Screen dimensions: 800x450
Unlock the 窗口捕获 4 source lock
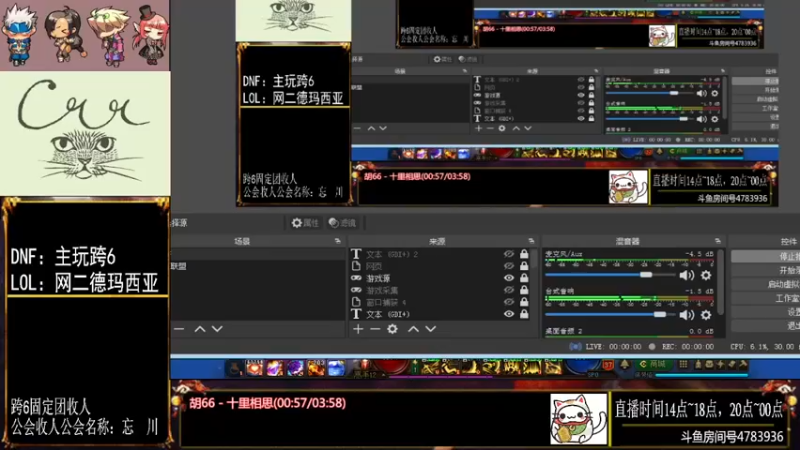click(524, 302)
